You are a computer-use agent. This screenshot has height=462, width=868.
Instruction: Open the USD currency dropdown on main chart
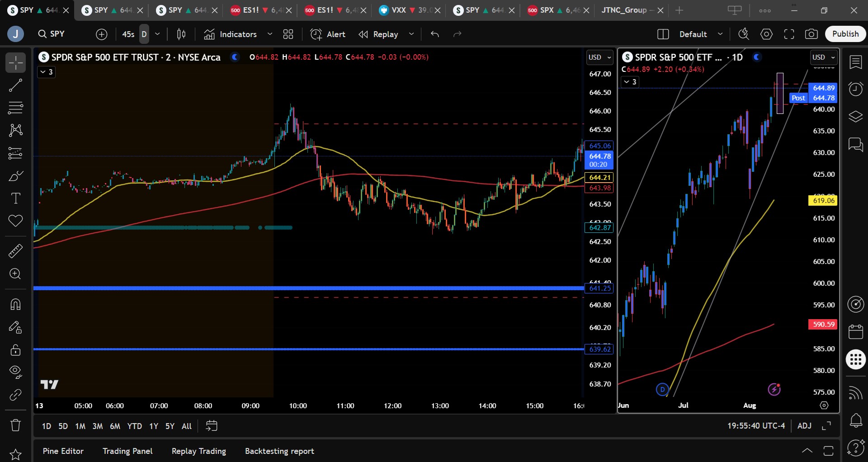(x=599, y=57)
